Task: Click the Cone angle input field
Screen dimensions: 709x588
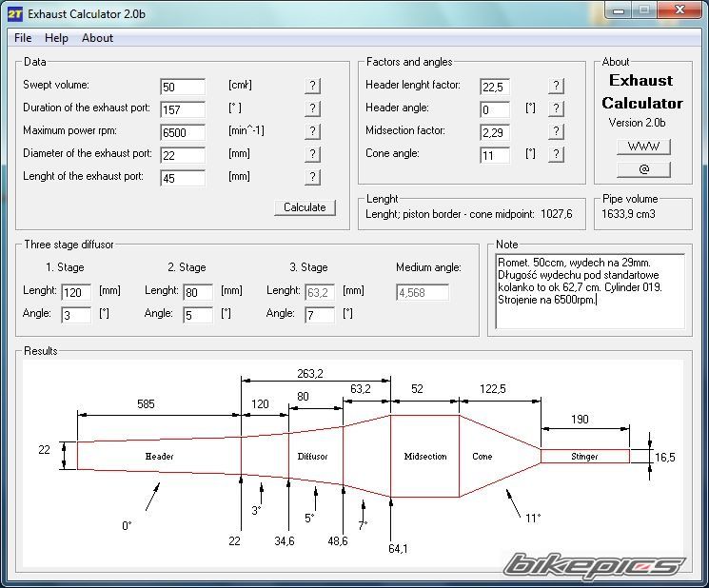Action: [495, 155]
